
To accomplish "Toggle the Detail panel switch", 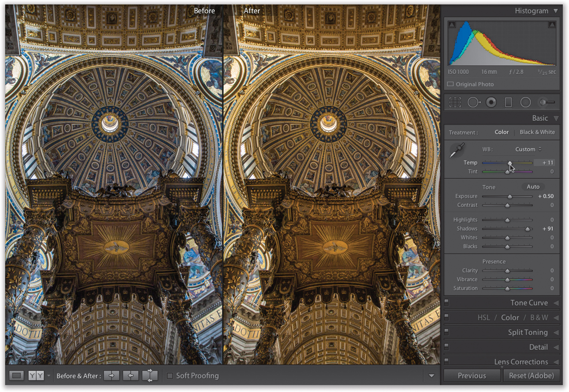I will pos(446,347).
